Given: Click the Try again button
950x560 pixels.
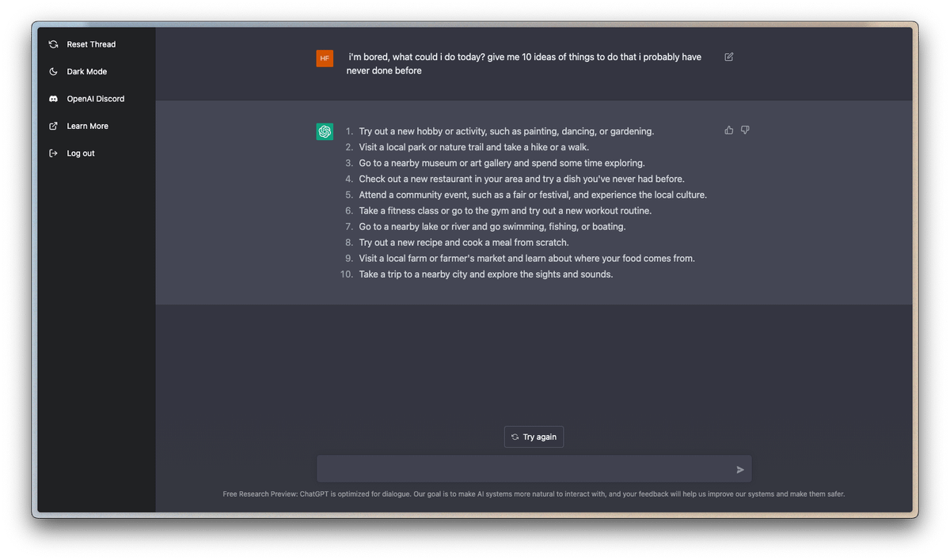Looking at the screenshot, I should tap(534, 437).
